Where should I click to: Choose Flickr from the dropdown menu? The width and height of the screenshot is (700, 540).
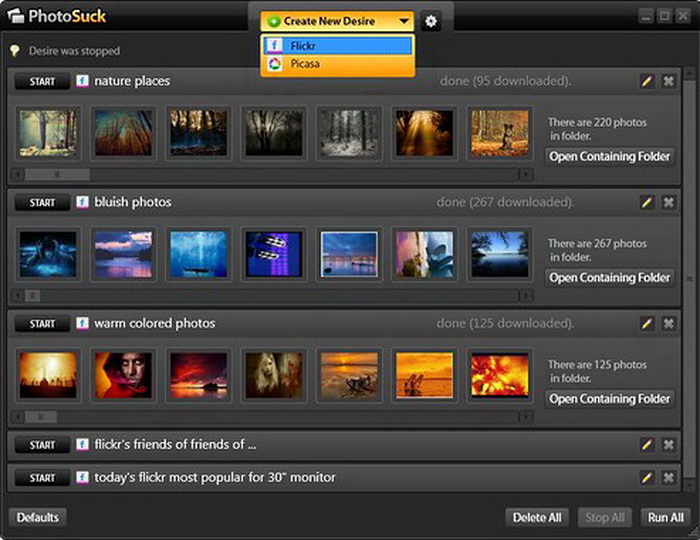click(x=338, y=46)
